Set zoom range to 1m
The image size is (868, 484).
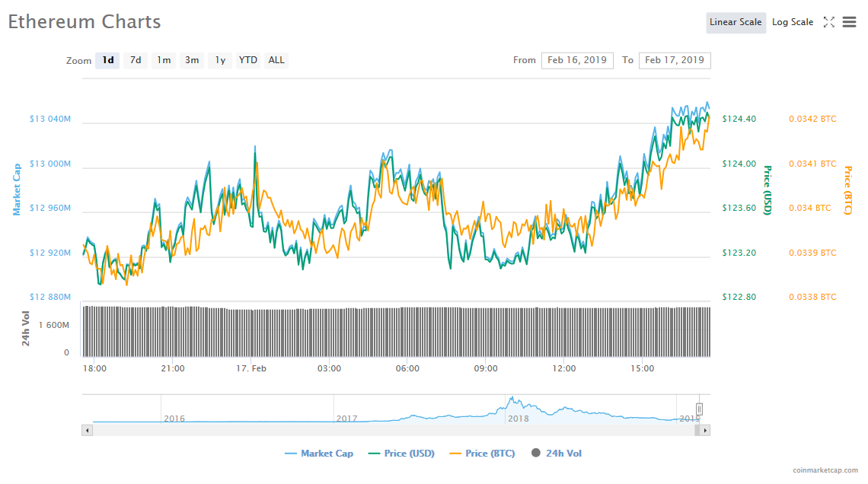(x=164, y=60)
